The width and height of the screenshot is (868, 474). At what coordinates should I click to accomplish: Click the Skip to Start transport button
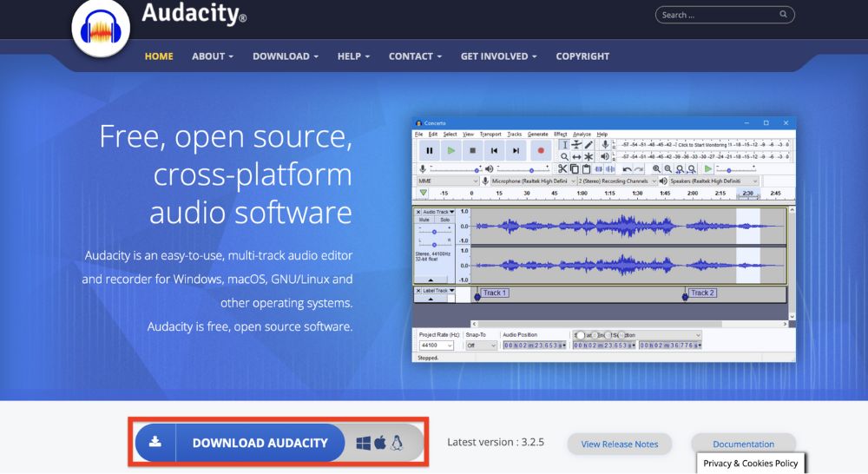(495, 150)
